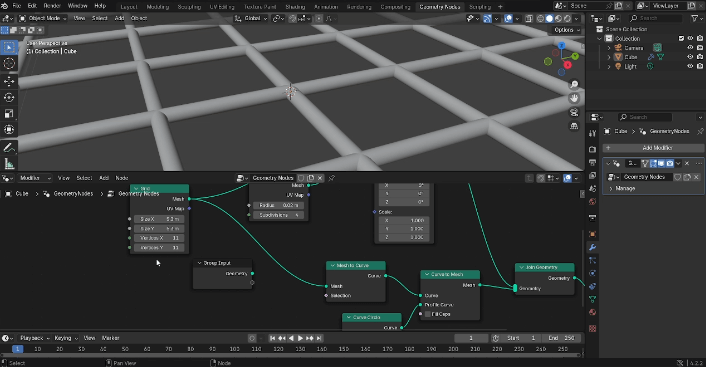Screen dimensions: 706x367
Task: Open the Modifiers wrench properties tab
Action: [593, 247]
